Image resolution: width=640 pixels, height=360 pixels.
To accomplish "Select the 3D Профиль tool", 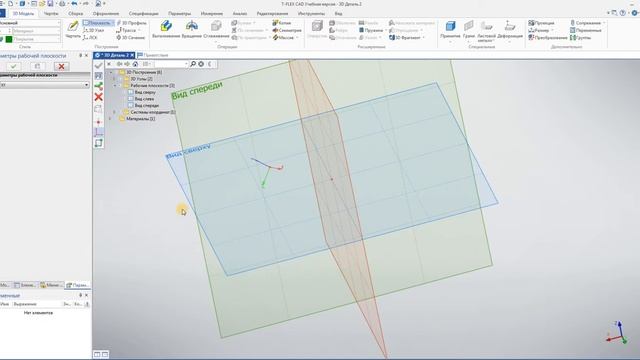I will point(131,23).
